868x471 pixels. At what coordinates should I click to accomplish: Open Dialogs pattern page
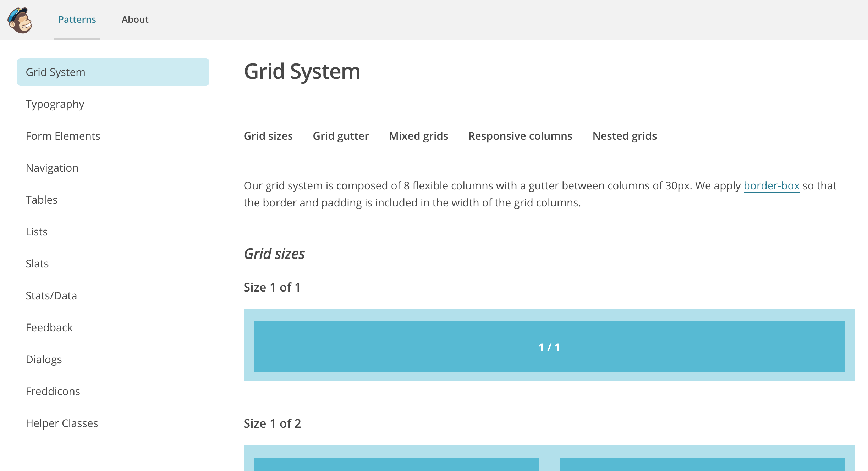pos(44,360)
